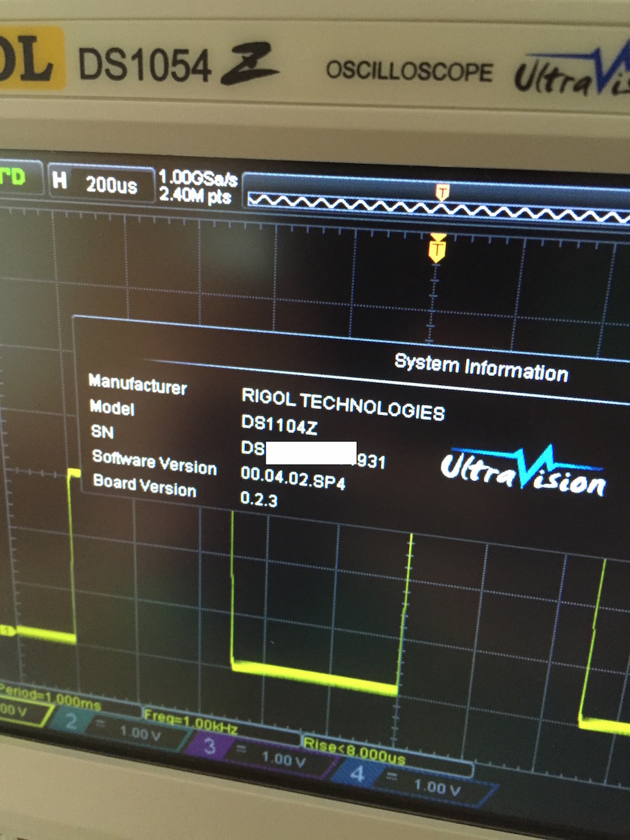Click the Rise<8.000us measurement readout
This screenshot has height=840, width=630.
[x=355, y=751]
